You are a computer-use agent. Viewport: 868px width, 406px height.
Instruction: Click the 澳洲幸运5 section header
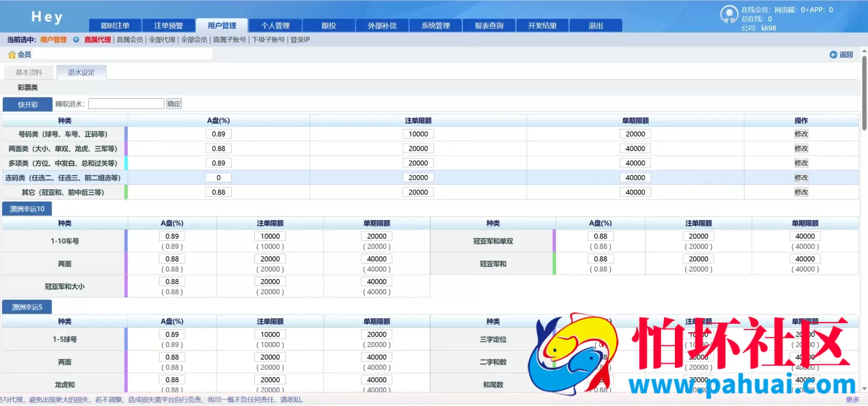(x=27, y=307)
